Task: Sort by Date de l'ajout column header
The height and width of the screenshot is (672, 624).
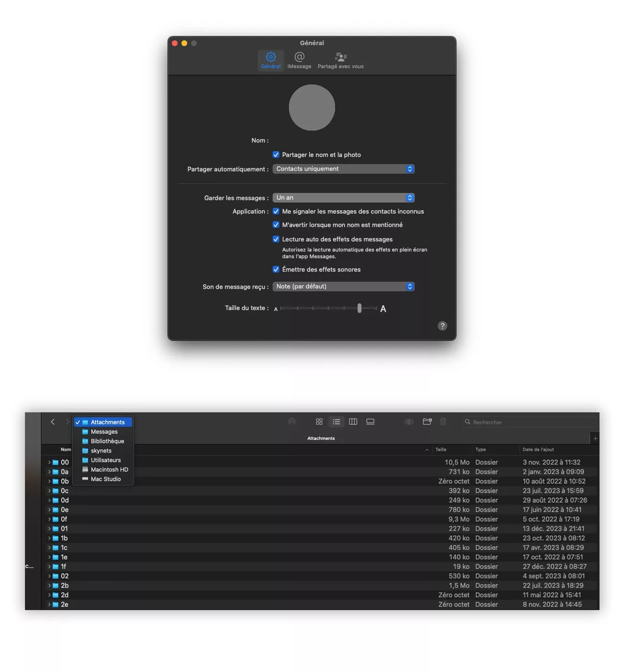Action: [538, 450]
